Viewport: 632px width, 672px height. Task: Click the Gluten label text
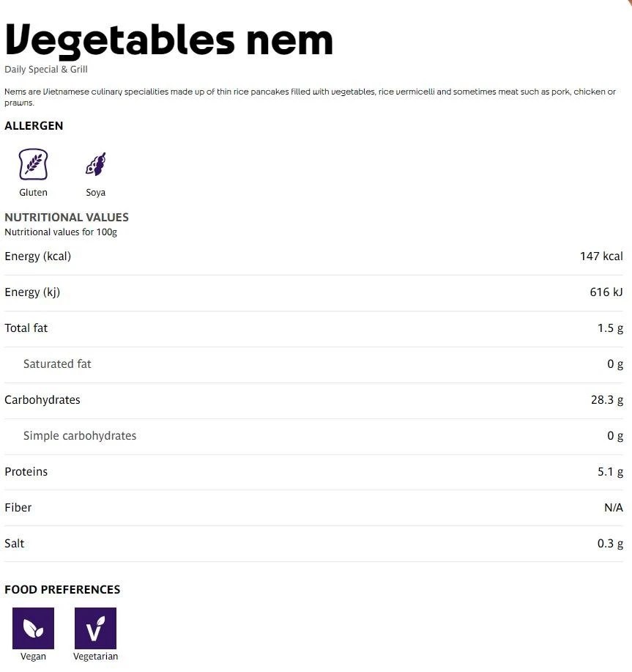(x=33, y=193)
